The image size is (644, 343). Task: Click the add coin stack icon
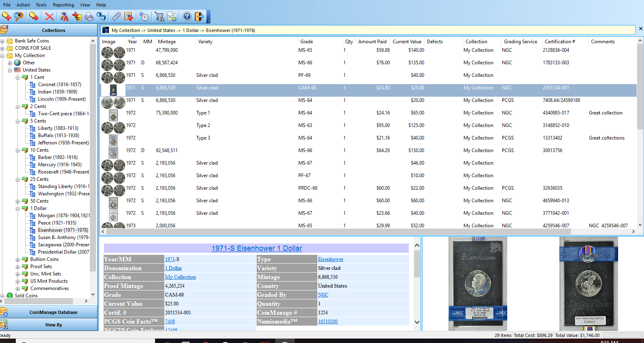click(77, 17)
